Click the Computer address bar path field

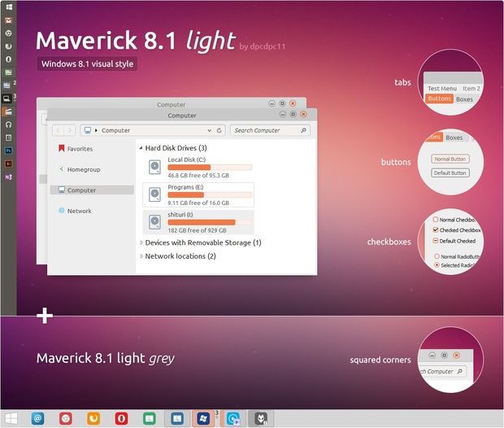pos(153,130)
